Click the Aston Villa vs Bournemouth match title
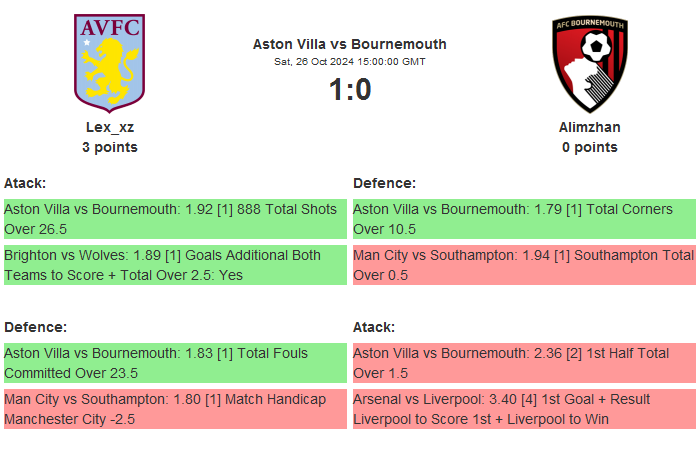 [349, 44]
